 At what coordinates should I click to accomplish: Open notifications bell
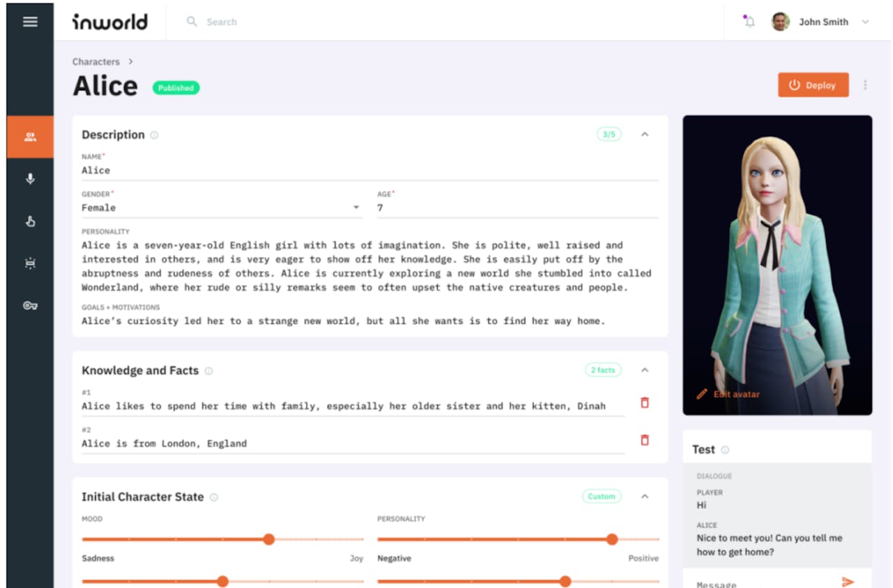tap(749, 22)
